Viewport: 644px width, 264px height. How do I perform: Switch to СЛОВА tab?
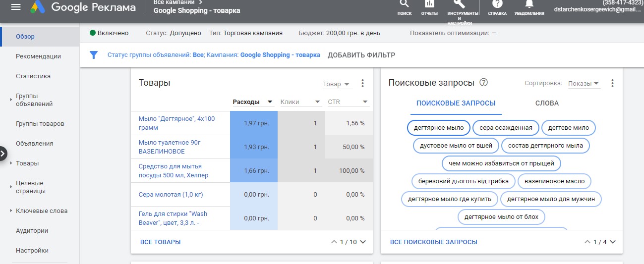[x=547, y=104]
